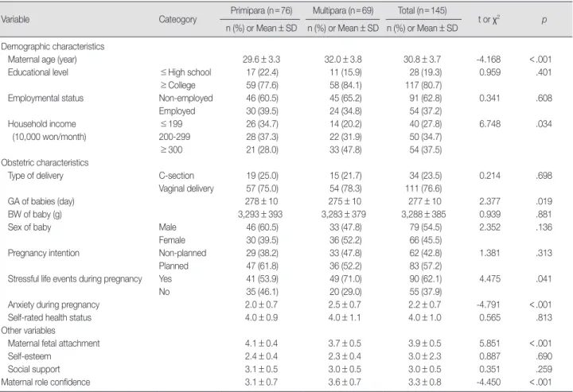Select the "Total (n=145)" header
Viewport: 573px width, 392px height.
point(422,10)
